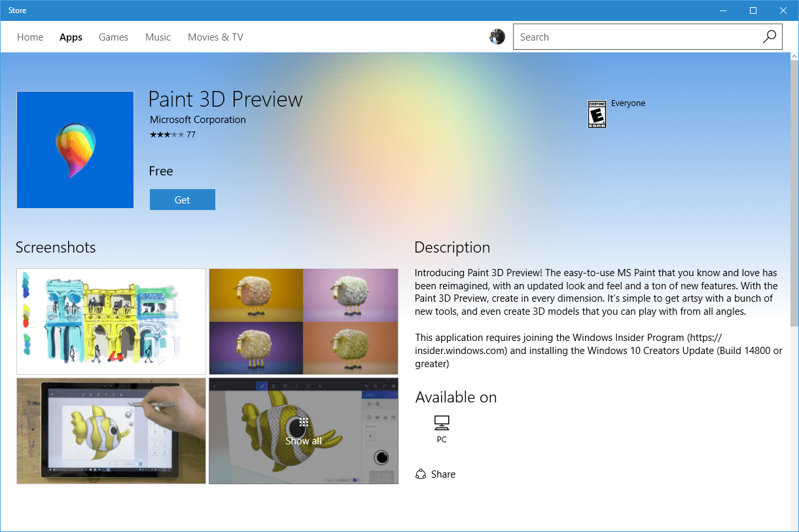Click the search magnifying glass icon
The width and height of the screenshot is (799, 532).
pyautogui.click(x=769, y=37)
